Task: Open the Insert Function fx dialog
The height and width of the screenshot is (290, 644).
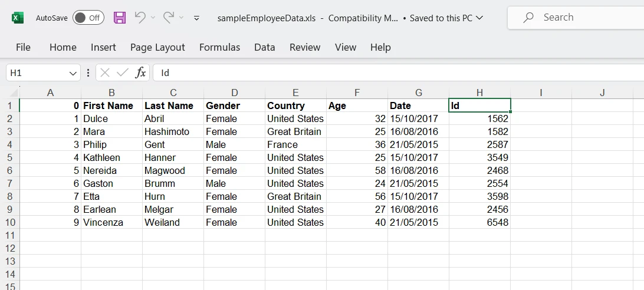Action: 140,72
